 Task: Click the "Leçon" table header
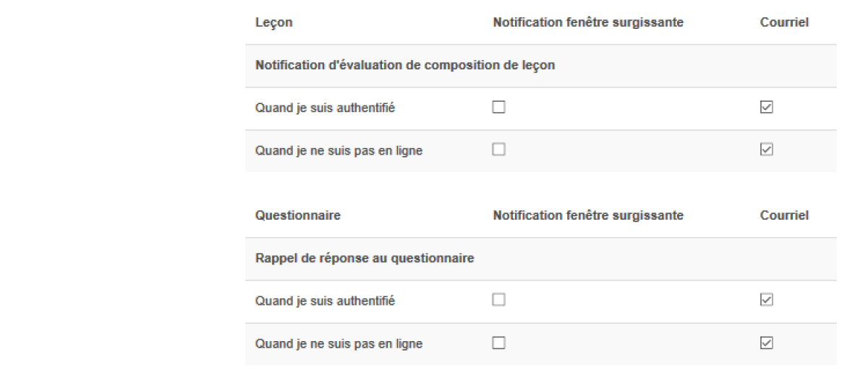point(273,23)
